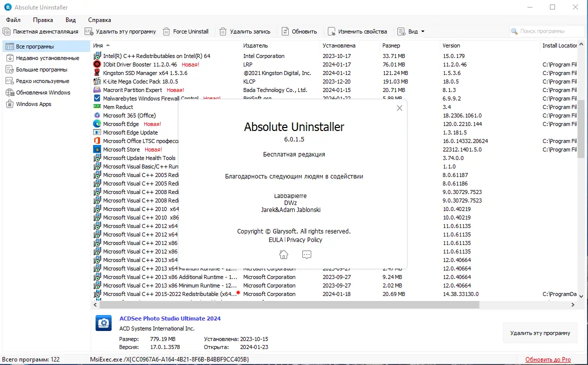Click the Обновить refresh icon
This screenshot has height=365, width=588.
point(285,31)
